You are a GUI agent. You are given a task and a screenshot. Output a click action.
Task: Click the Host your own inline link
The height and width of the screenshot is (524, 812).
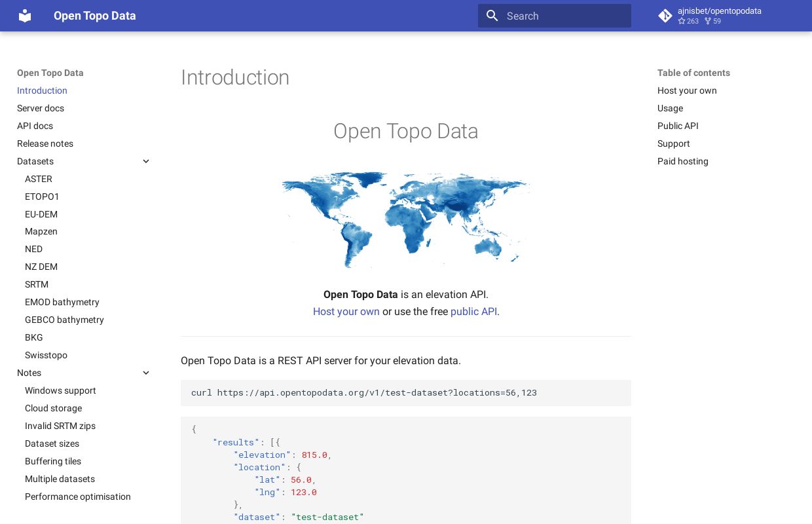346,312
